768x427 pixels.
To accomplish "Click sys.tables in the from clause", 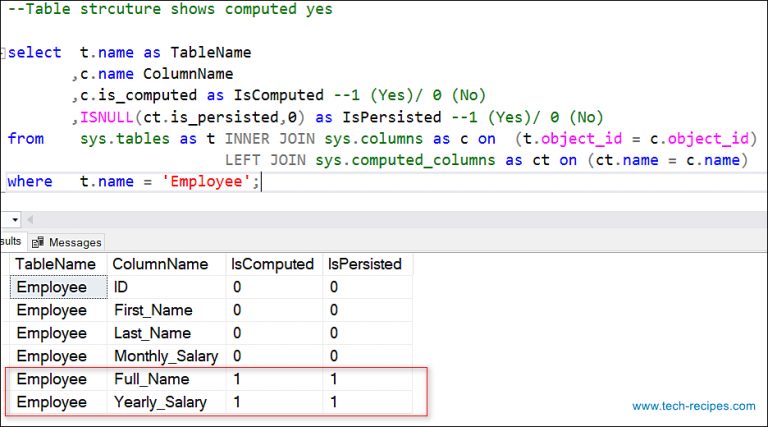I will click(x=125, y=139).
